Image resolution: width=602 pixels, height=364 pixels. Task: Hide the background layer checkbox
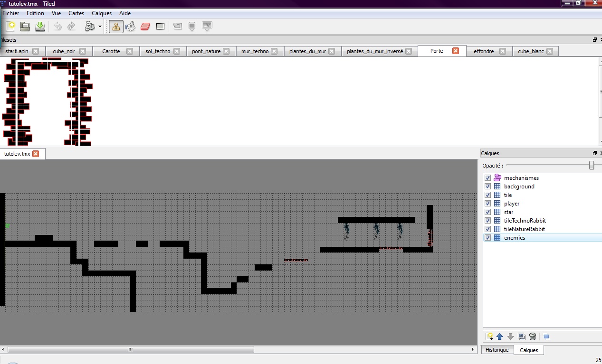click(x=487, y=187)
